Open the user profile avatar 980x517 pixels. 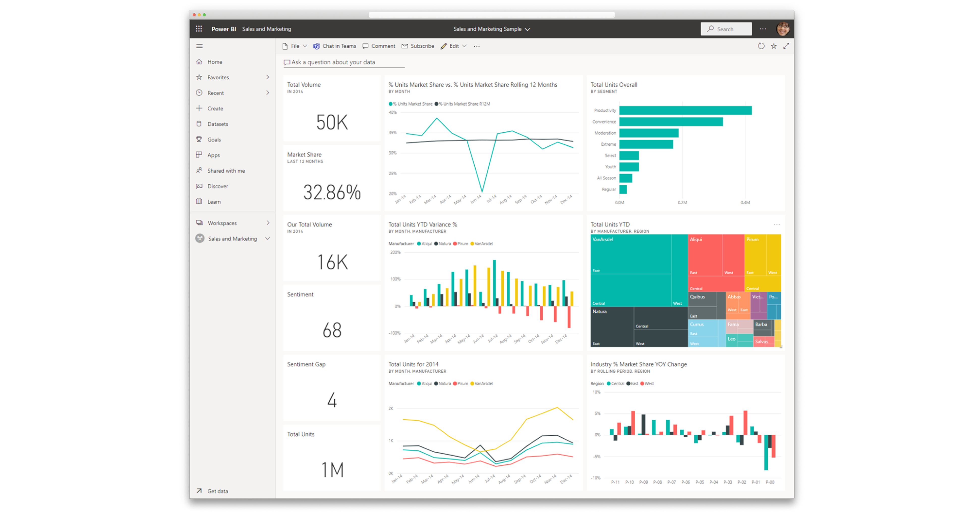point(783,28)
